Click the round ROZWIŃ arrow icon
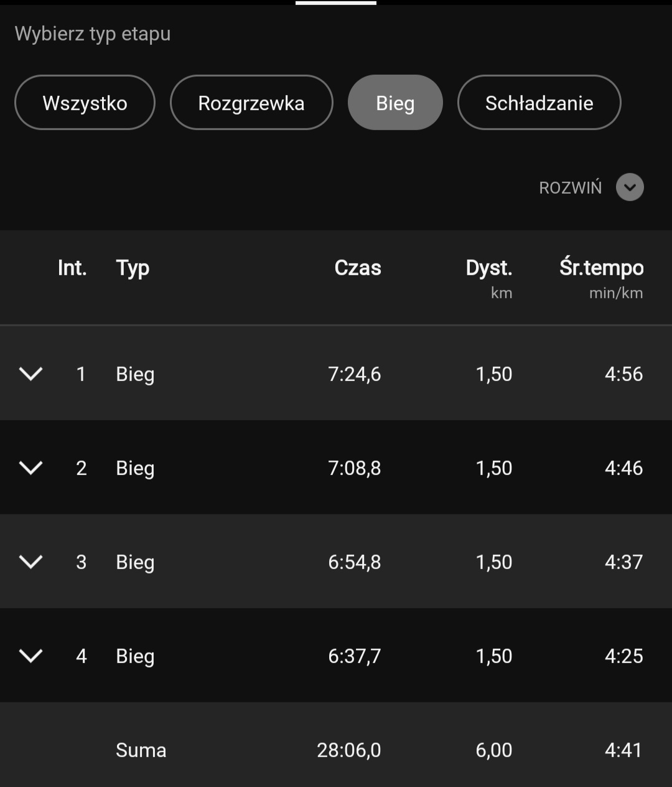The height and width of the screenshot is (787, 672). [x=630, y=187]
